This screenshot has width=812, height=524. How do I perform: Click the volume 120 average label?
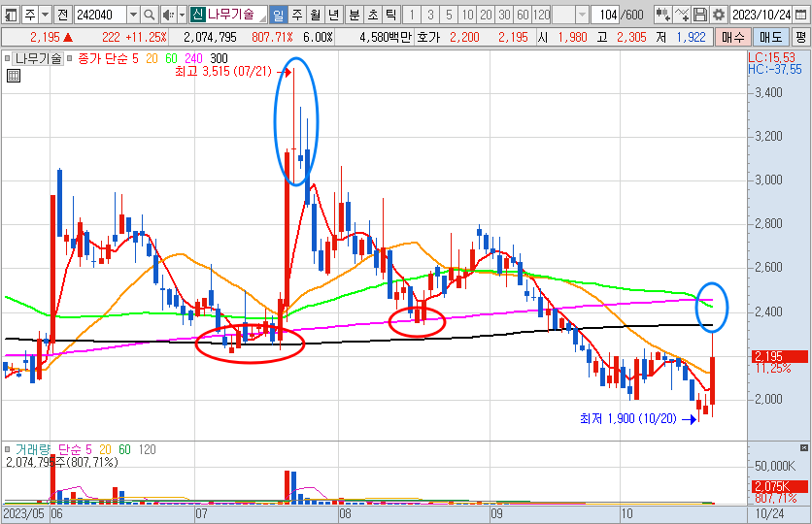tap(147, 449)
